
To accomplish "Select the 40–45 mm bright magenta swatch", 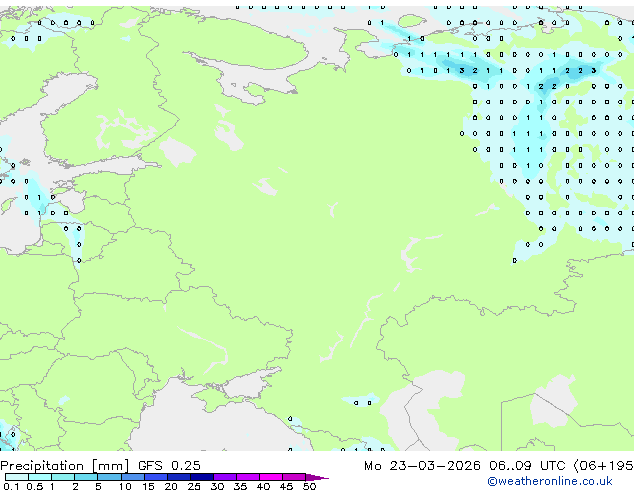I will (x=271, y=477).
